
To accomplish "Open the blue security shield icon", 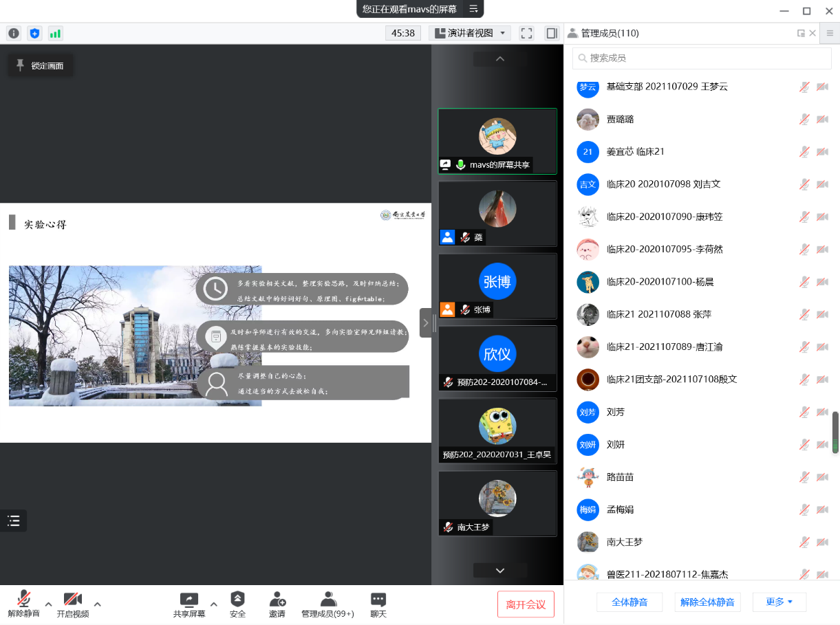I will (x=34, y=33).
